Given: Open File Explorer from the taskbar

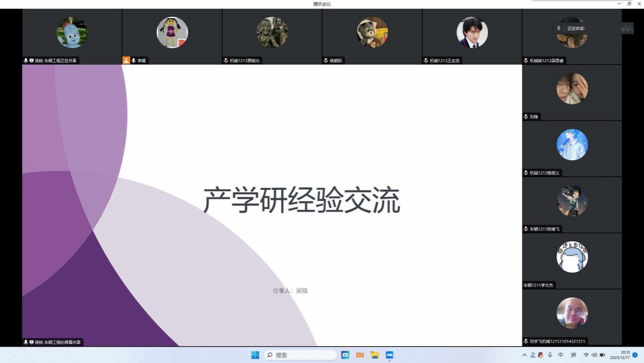Looking at the screenshot, I should pyautogui.click(x=375, y=355).
